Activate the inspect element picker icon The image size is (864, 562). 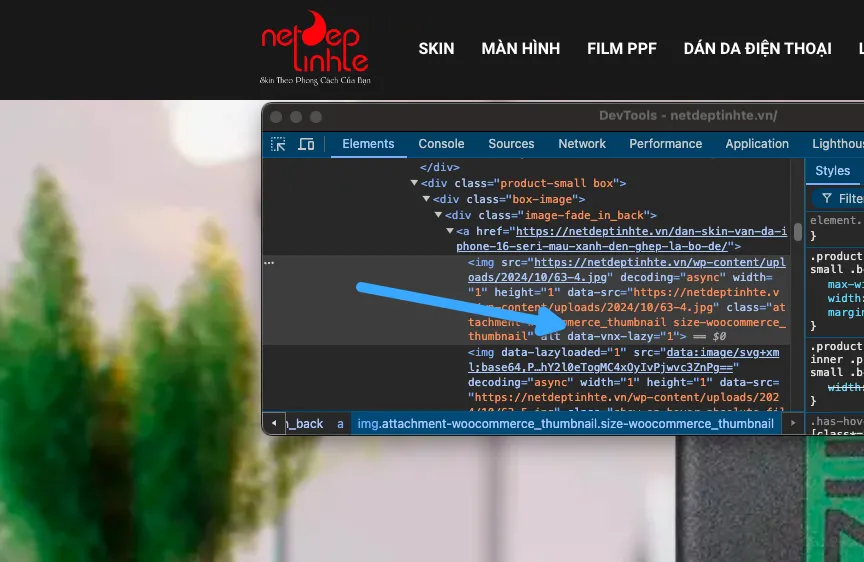[278, 144]
